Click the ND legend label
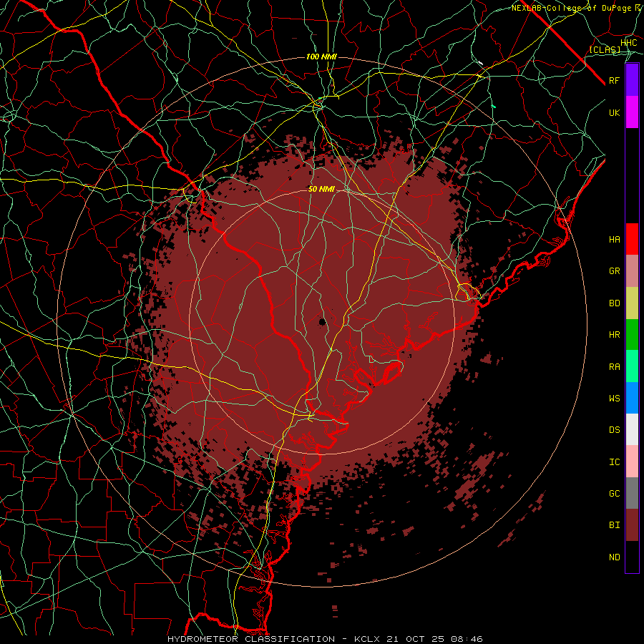The image size is (644, 644). point(615,557)
